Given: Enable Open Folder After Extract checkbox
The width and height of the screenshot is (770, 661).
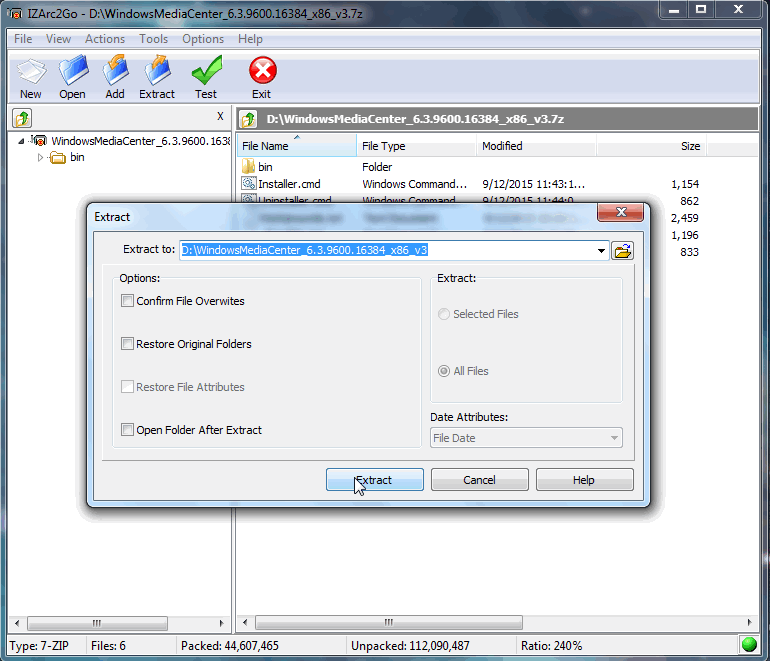Looking at the screenshot, I should (127, 430).
